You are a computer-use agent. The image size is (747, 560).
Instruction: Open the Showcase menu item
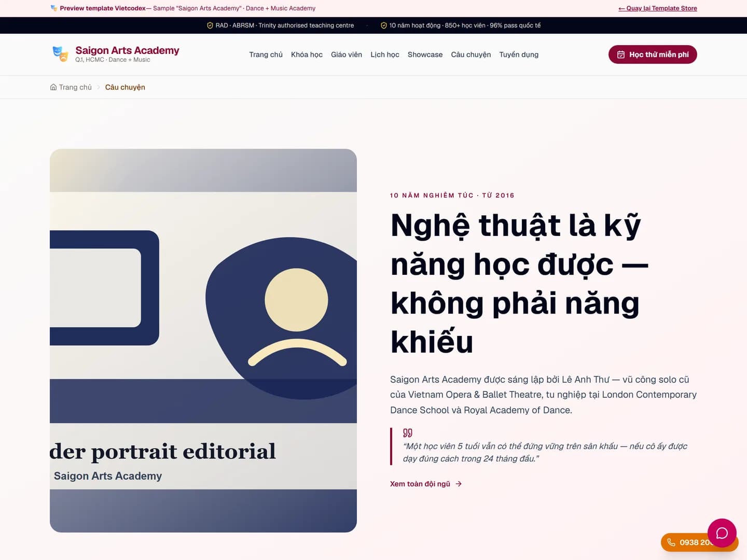[425, 54]
